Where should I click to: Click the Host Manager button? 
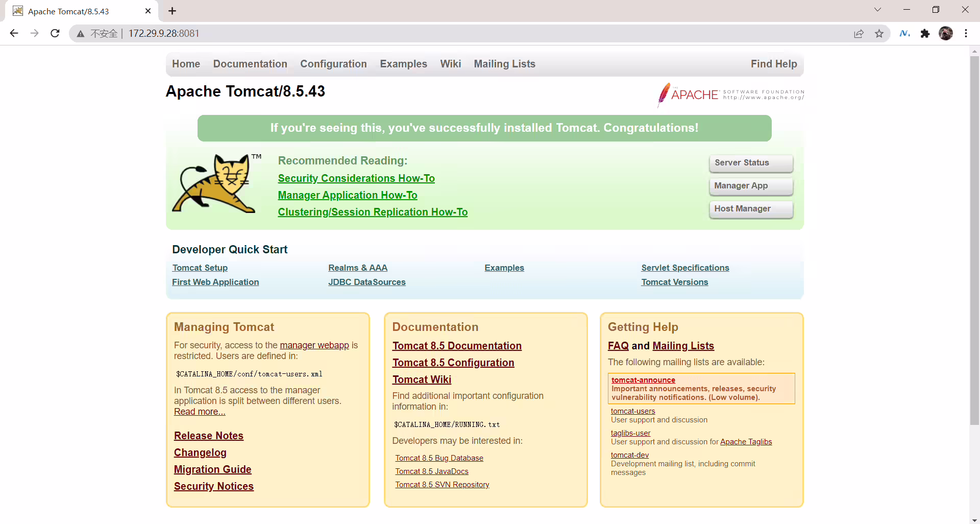coord(751,209)
